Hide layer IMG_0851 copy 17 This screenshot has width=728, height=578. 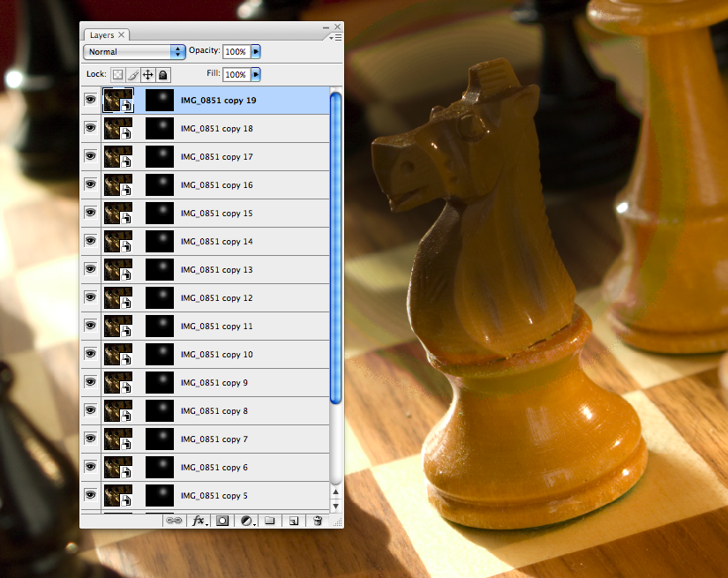[x=91, y=156]
